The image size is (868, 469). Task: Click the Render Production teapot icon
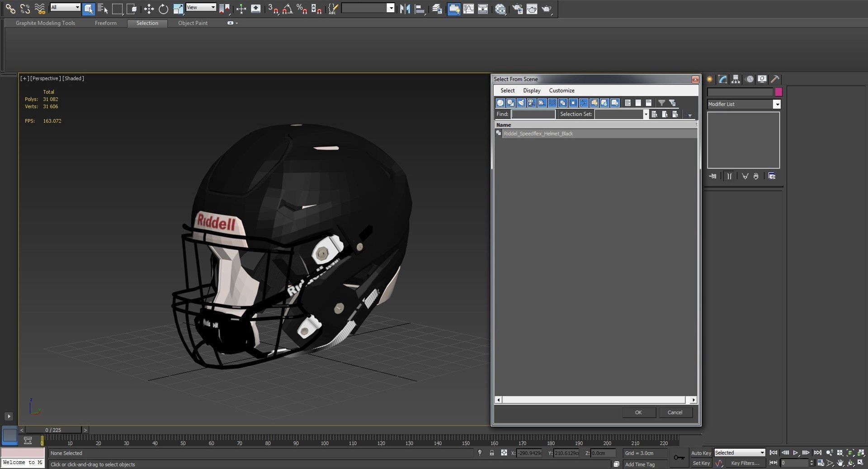547,8
